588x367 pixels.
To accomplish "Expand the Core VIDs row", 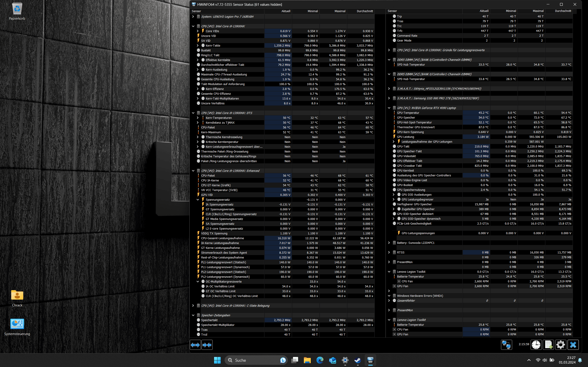I will click(x=198, y=31).
